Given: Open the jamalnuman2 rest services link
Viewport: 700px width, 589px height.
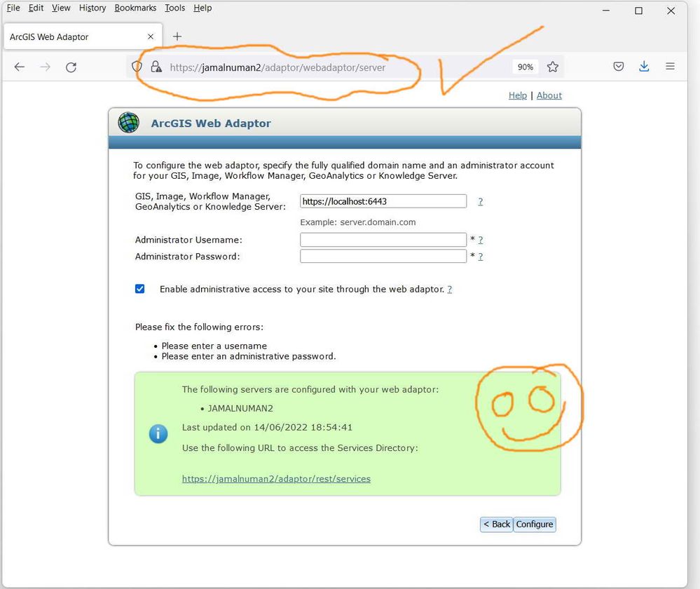Looking at the screenshot, I should point(276,479).
